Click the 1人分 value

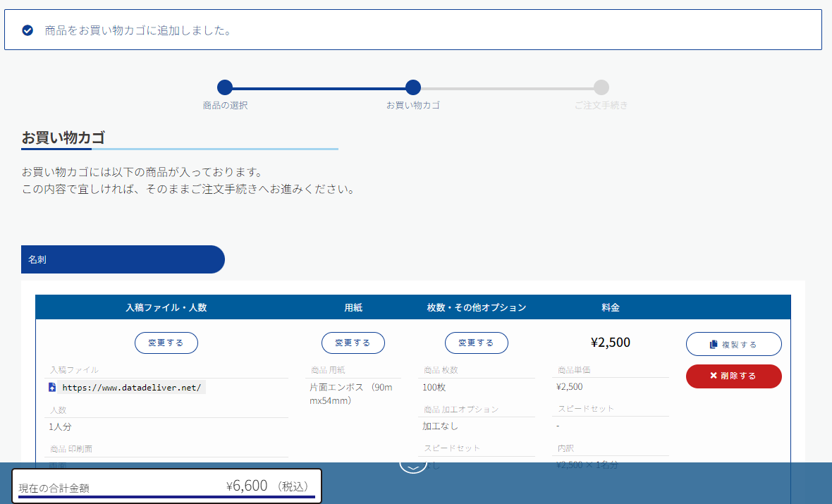[x=60, y=426]
